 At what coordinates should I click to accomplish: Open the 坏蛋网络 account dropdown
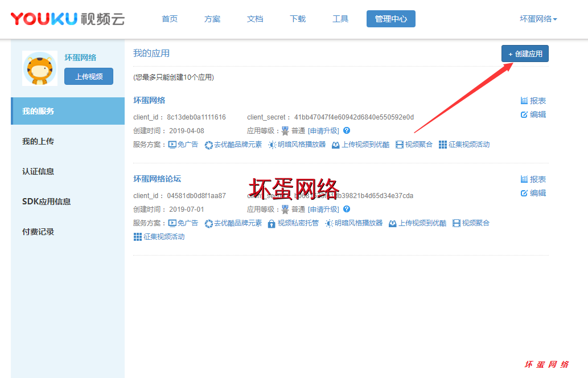point(538,19)
